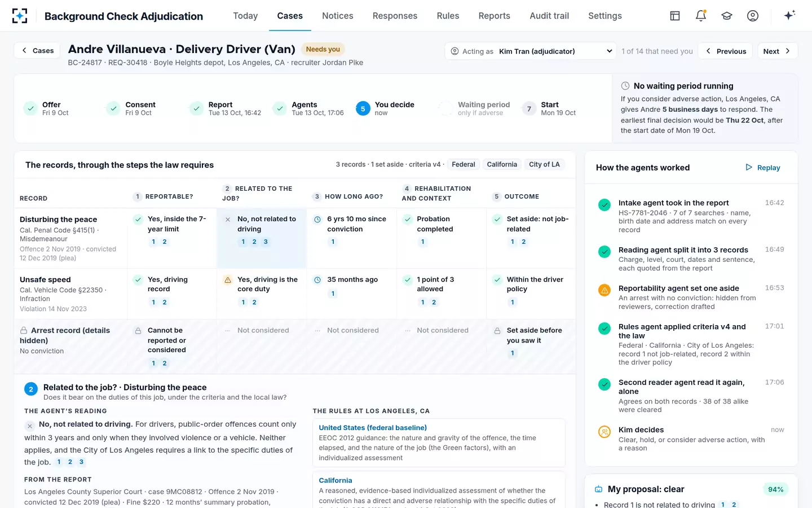Click the clock icon beside 35 months ago

[x=317, y=280]
